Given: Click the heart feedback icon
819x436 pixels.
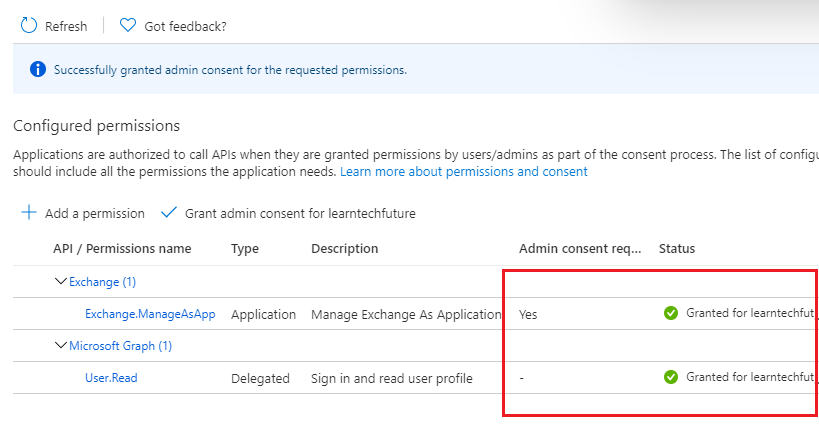Looking at the screenshot, I should click(128, 26).
